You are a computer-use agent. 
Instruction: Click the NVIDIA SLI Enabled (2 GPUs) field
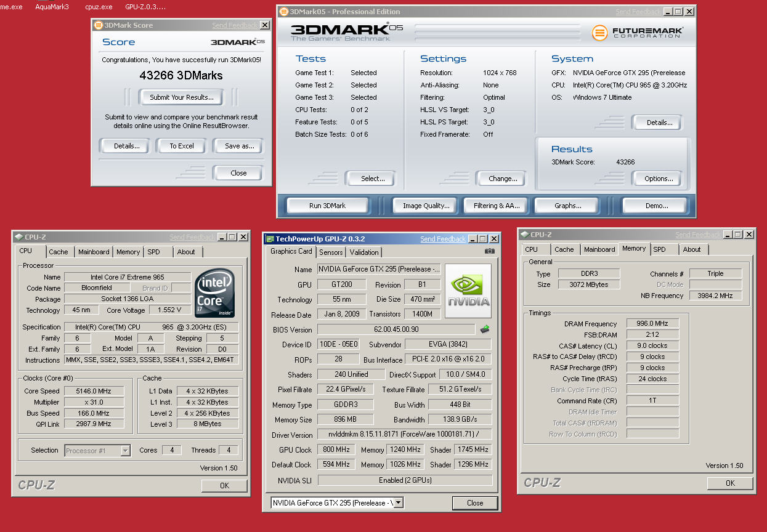(x=405, y=480)
